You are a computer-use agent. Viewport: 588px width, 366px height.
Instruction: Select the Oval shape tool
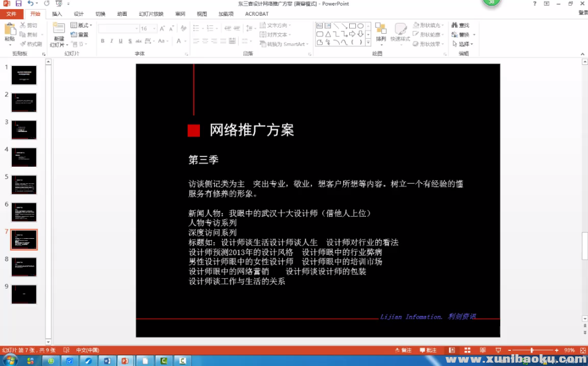coord(360,26)
